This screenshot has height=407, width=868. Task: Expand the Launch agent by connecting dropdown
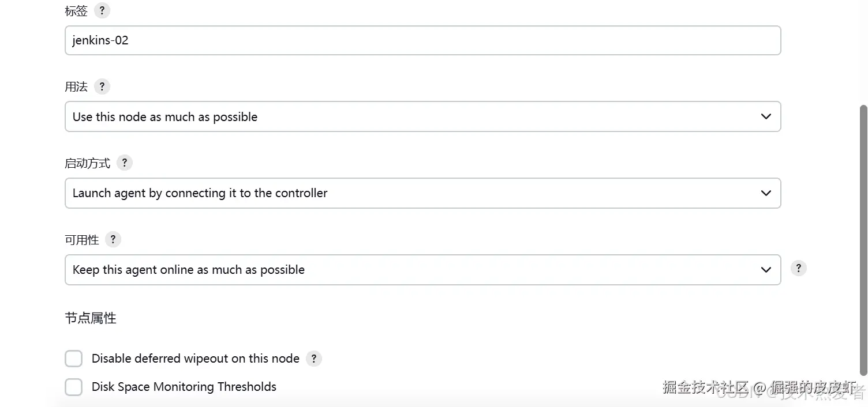423,193
